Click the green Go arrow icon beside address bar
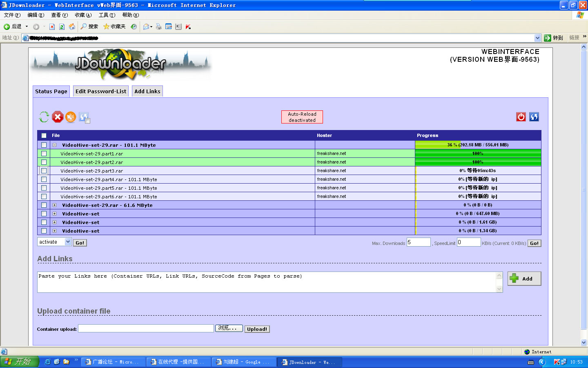The height and width of the screenshot is (368, 588). pyautogui.click(x=548, y=38)
